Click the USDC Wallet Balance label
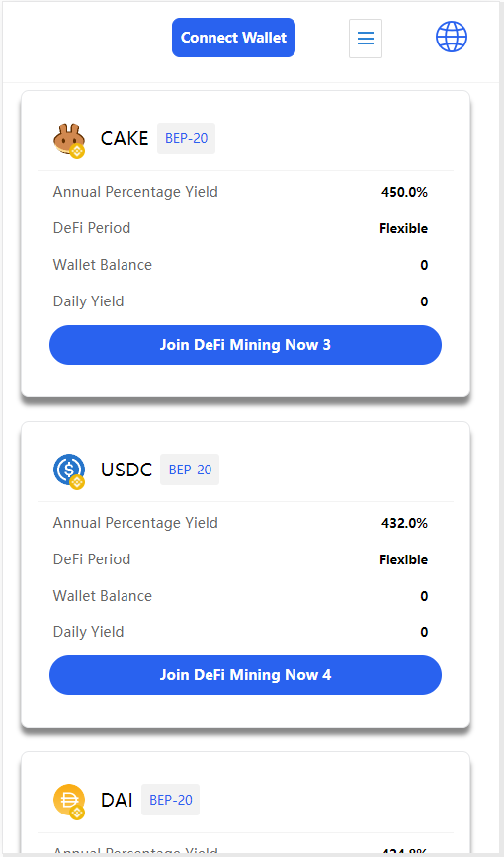This screenshot has height=857, width=504. coord(103,596)
